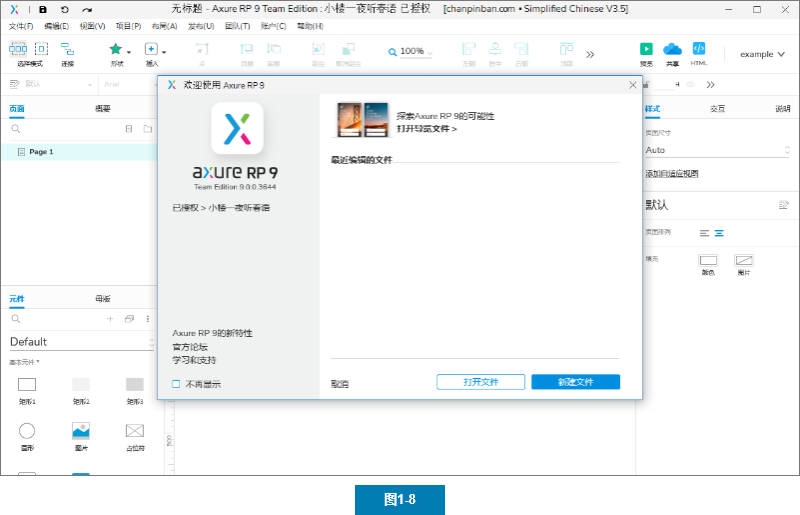Click the fill 图片 image swatch
This screenshot has height=515, width=800.
coord(744,261)
